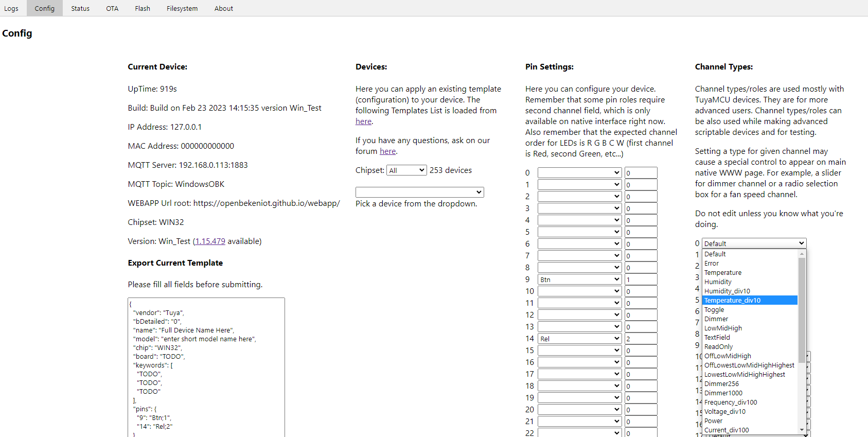Viewport: 868px width, 437px height.
Task: Click pin 7 channel number field
Action: click(641, 256)
